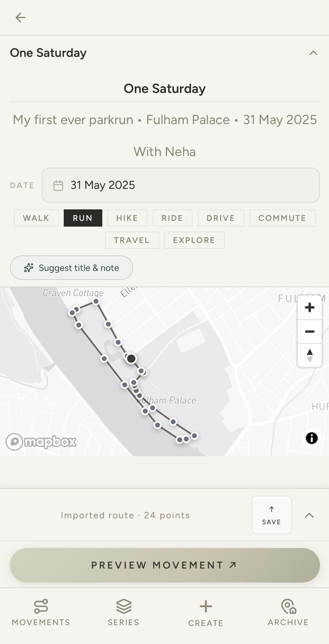Select the large dark route point on map
This screenshot has height=644, width=329.
click(x=131, y=358)
